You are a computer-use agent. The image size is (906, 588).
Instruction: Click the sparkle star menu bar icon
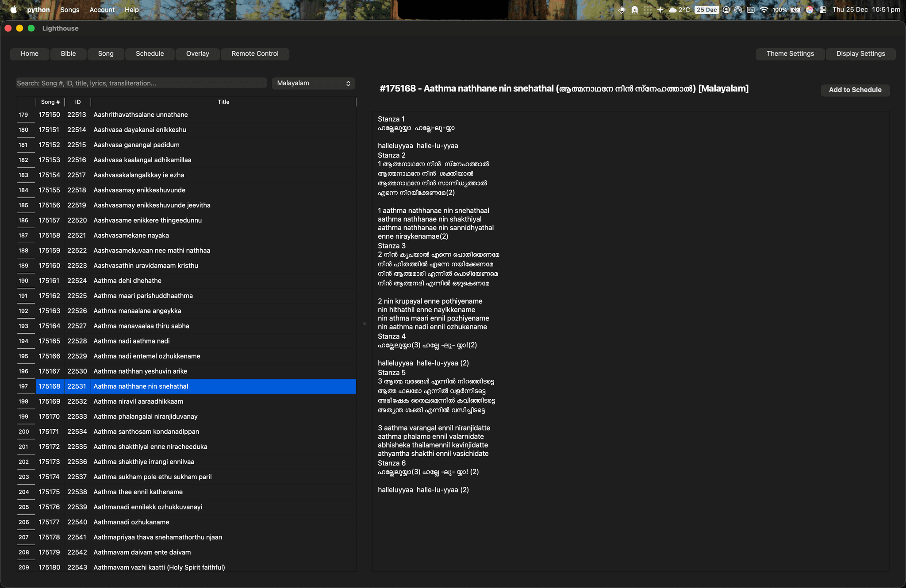(x=660, y=10)
